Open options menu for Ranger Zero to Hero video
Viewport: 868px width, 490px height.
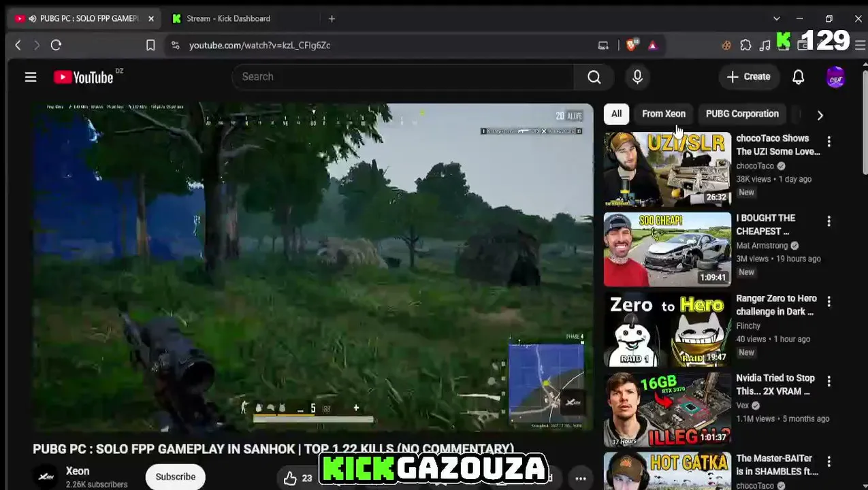click(x=829, y=301)
